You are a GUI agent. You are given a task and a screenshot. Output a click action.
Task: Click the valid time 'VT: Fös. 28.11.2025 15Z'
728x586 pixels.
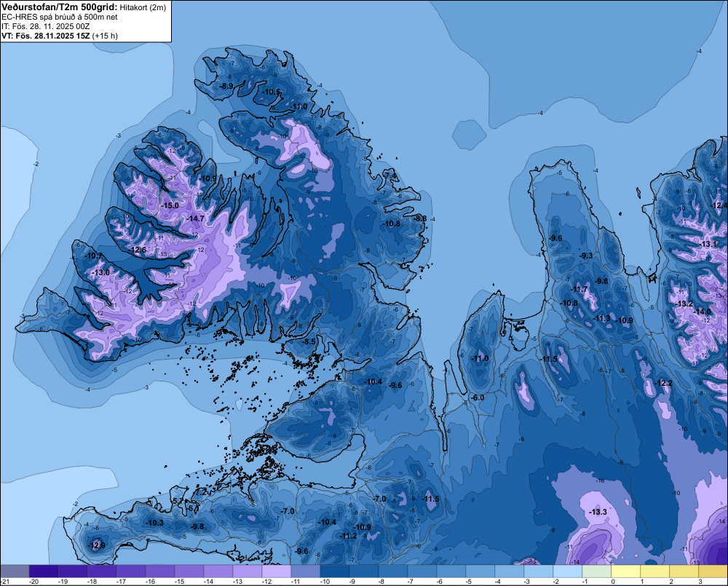pos(46,36)
